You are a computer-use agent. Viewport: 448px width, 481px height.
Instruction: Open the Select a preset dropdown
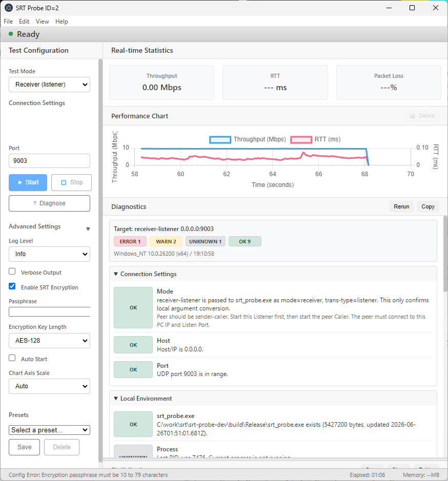tap(49, 430)
